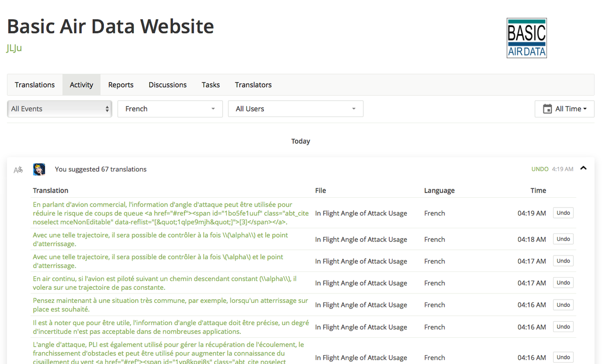Click the file name in the 04:19 AM row
602x364 pixels.
pyautogui.click(x=361, y=213)
